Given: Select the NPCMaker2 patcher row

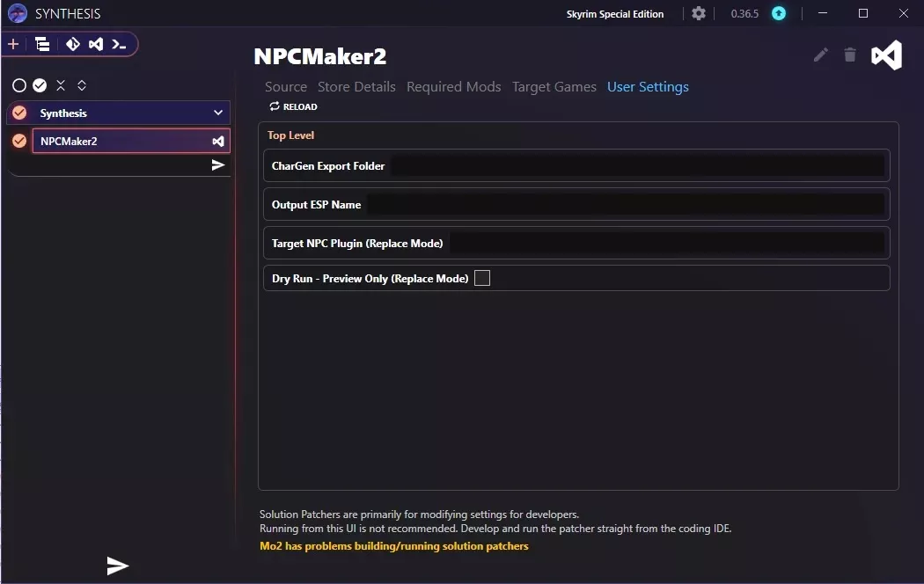Looking at the screenshot, I should point(131,141).
